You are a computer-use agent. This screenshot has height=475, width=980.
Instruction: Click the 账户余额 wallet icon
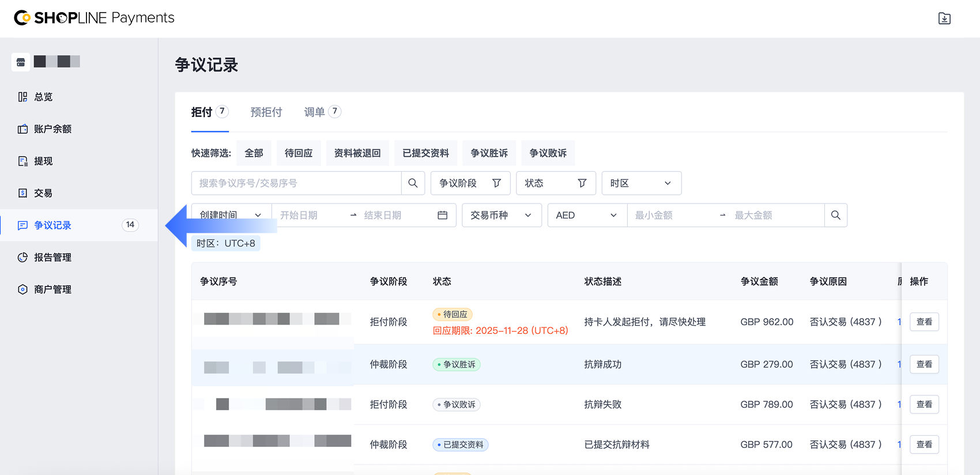click(x=22, y=129)
